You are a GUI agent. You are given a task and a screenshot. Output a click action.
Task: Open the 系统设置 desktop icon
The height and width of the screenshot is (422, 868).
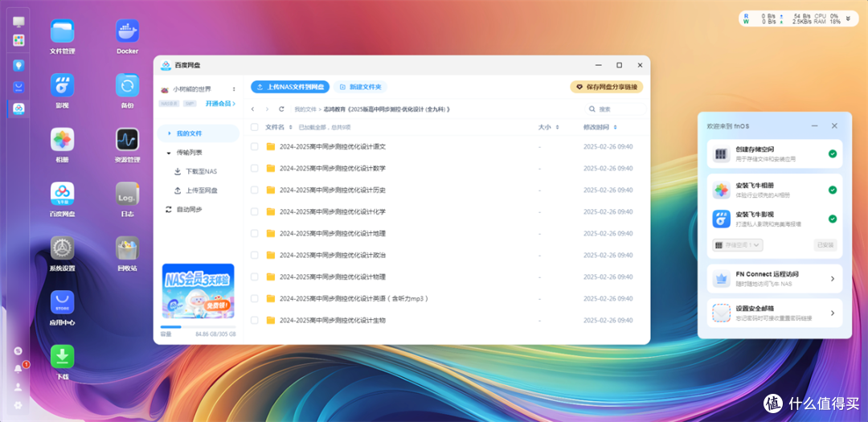(62, 248)
